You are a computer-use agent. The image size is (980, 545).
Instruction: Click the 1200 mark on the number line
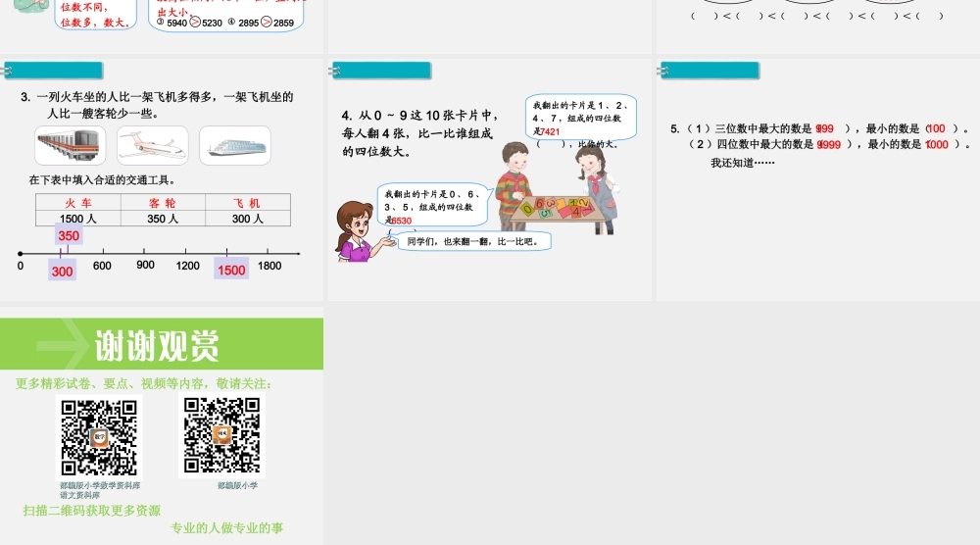coord(187,266)
